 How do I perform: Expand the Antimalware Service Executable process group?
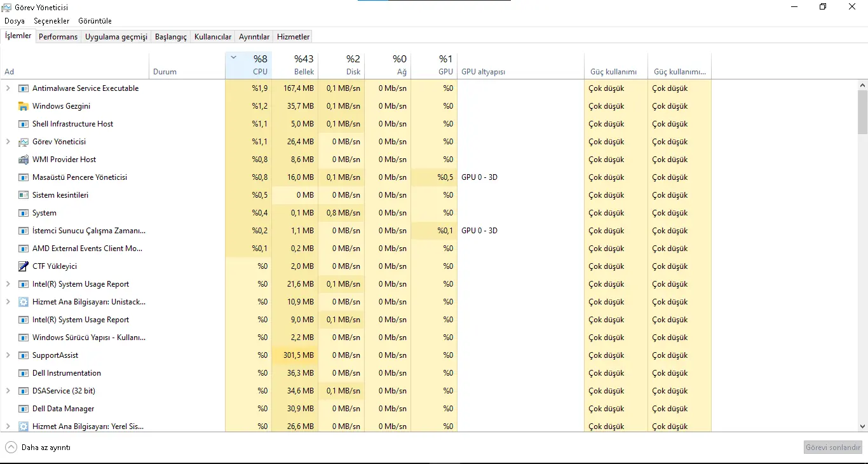[8, 88]
